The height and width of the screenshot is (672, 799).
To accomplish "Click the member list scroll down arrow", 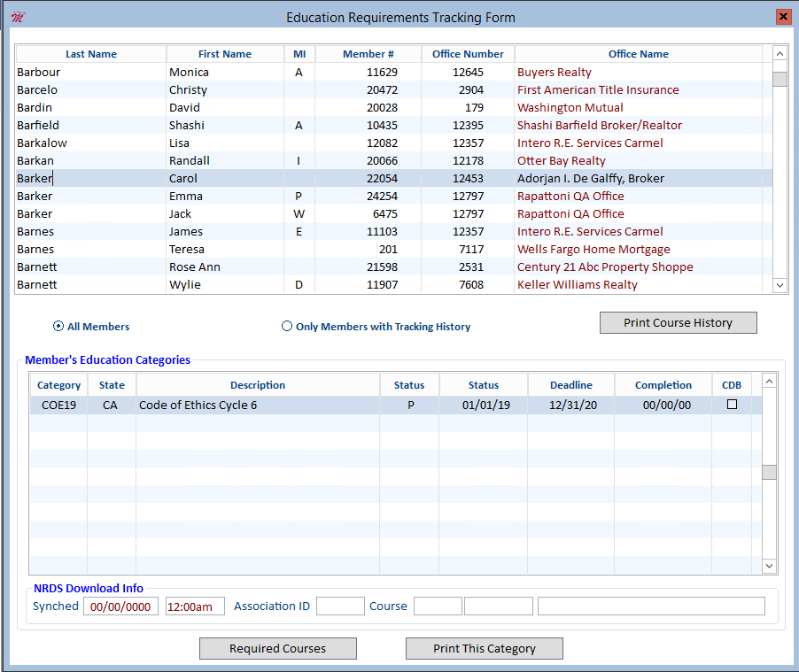I will click(780, 285).
